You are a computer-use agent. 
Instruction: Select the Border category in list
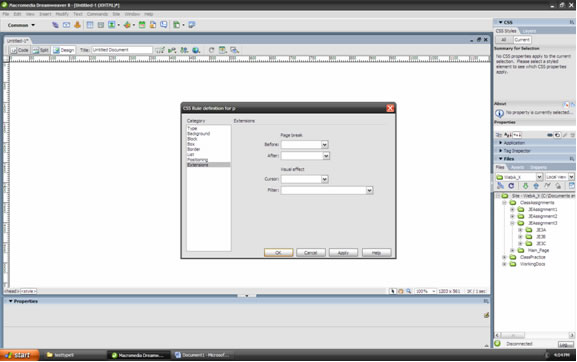pyautogui.click(x=194, y=149)
